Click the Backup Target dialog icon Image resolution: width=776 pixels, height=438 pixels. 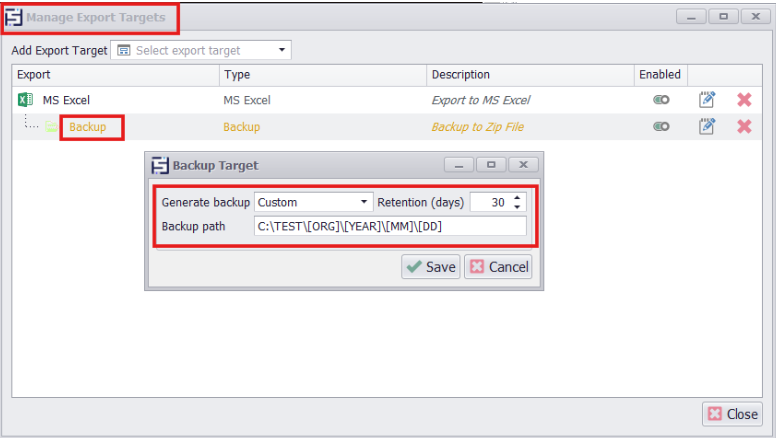(x=159, y=165)
